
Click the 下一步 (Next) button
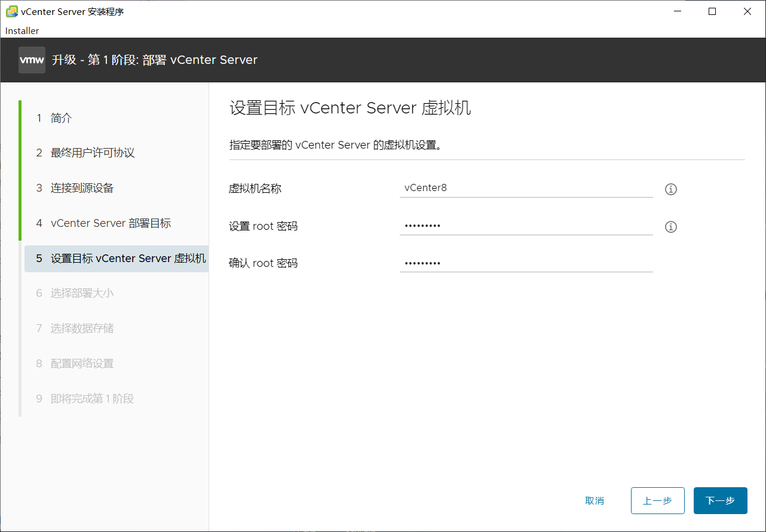point(720,500)
